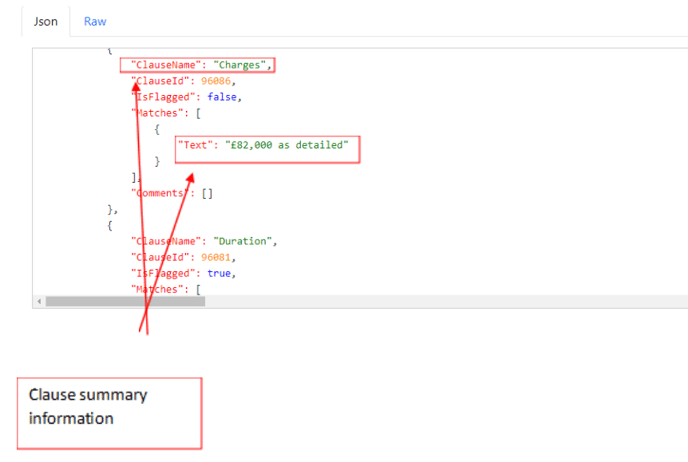Screen dimensions: 688x462
Task: Click the "Text" key in the match object
Action: [x=195, y=145]
